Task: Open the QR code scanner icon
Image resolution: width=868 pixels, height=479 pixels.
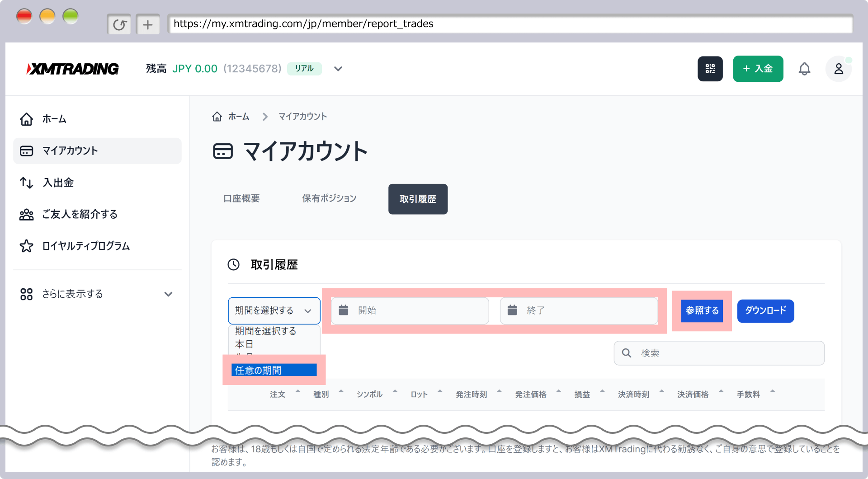Action: coord(710,69)
